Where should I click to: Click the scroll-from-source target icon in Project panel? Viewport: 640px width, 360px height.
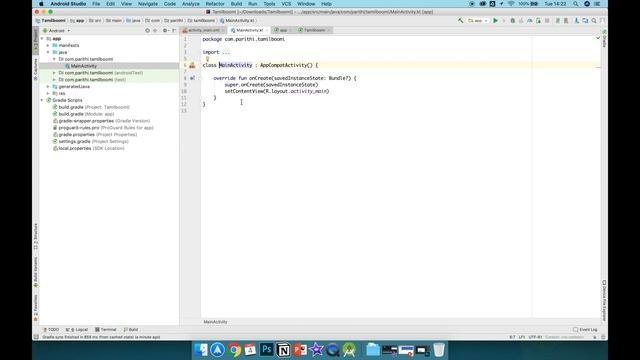(x=147, y=31)
